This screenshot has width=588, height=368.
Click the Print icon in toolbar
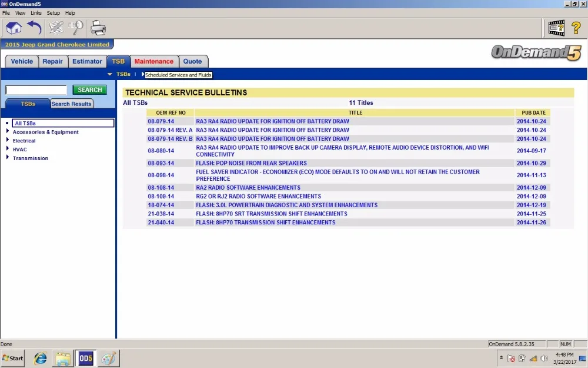point(98,28)
